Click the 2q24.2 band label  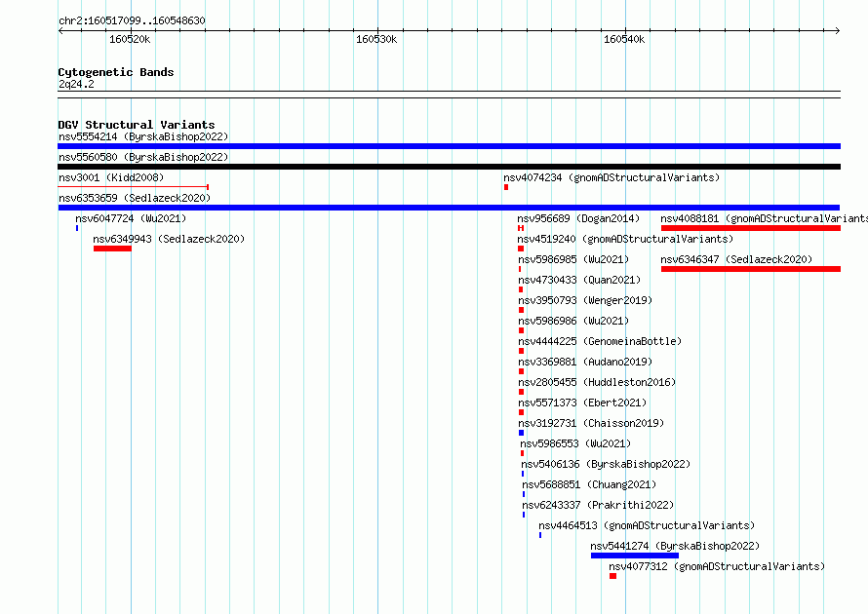tap(76, 84)
